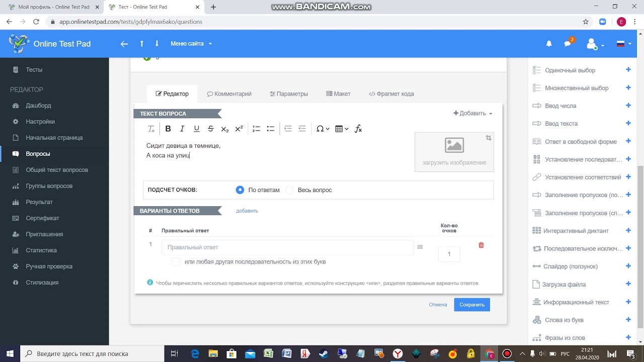Select the Редактор tab
This screenshot has width=644, height=362.
coord(172,94)
